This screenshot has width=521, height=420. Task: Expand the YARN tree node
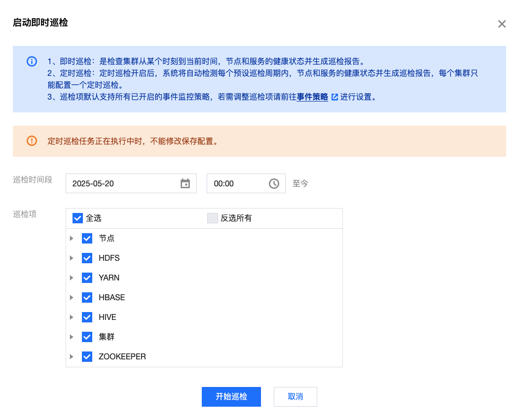coord(72,278)
